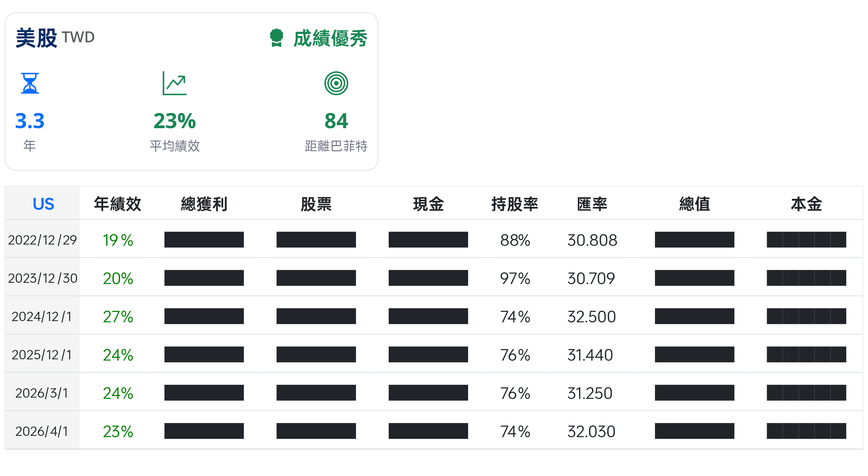Sort by 年績效 column header

[x=117, y=204]
